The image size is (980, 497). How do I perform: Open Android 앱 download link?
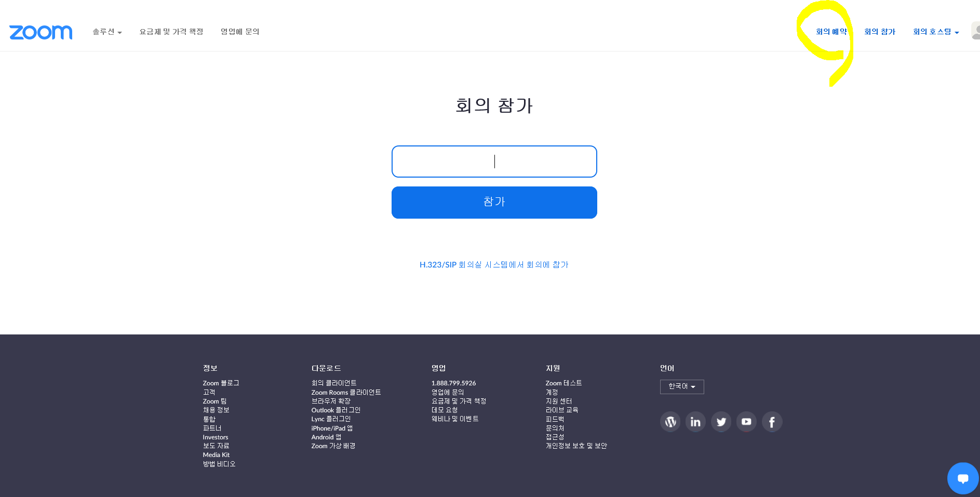click(326, 437)
